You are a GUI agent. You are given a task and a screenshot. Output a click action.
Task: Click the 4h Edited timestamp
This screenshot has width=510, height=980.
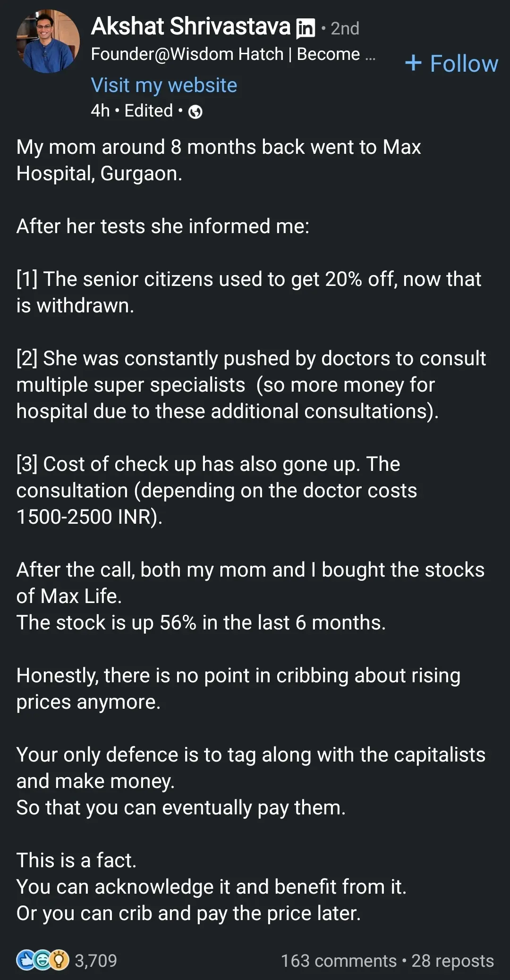132,111
